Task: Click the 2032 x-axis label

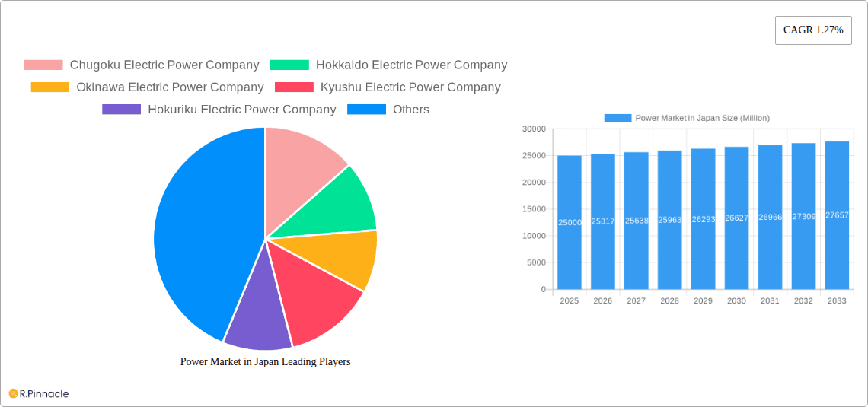Action: pos(803,300)
